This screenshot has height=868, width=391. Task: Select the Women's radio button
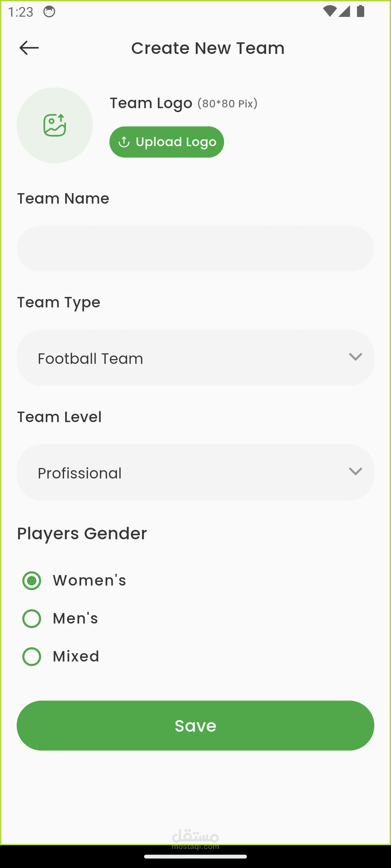32,580
